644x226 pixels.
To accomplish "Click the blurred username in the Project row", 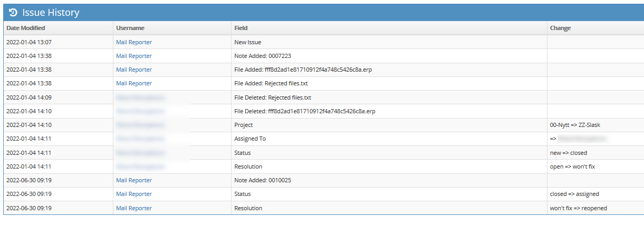I will [140, 125].
